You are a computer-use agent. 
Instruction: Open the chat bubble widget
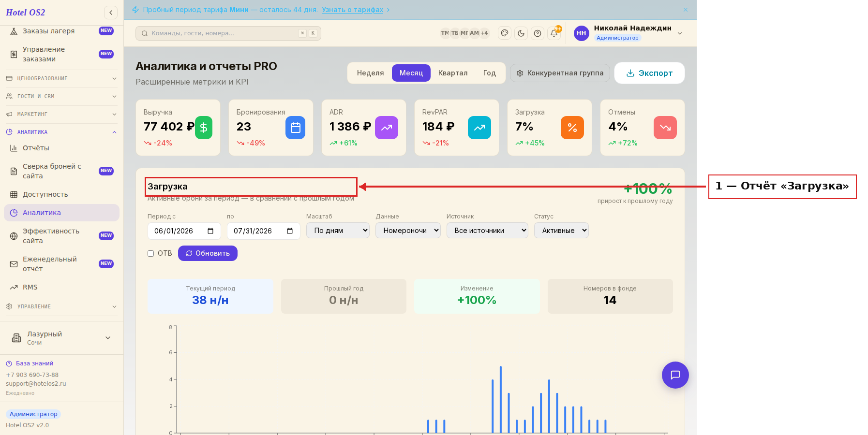coord(675,375)
